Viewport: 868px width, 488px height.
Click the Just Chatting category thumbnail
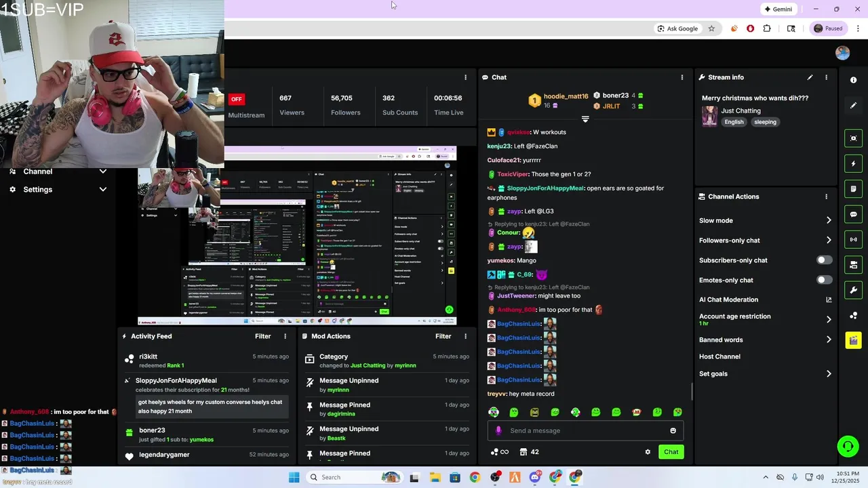pos(709,116)
